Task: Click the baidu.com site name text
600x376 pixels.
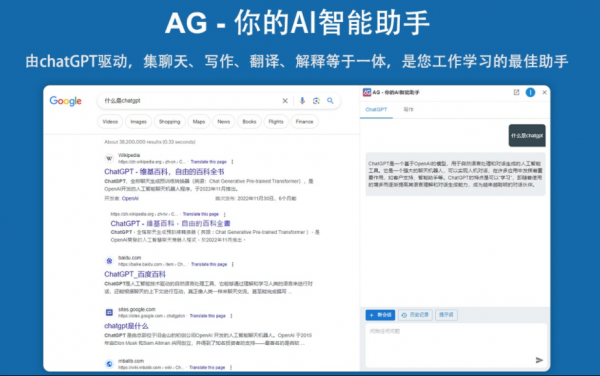Action: (129, 258)
